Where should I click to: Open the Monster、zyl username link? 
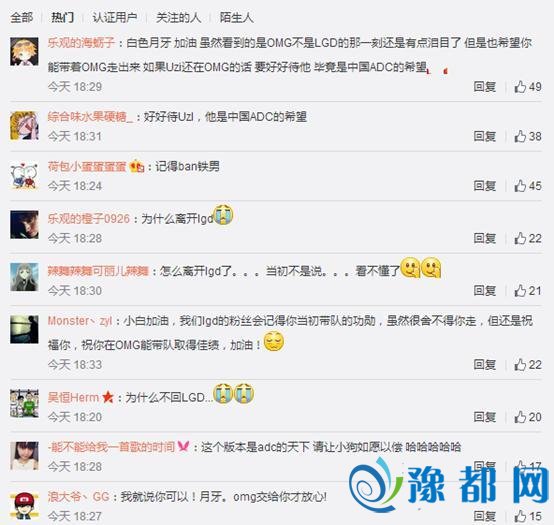80,321
